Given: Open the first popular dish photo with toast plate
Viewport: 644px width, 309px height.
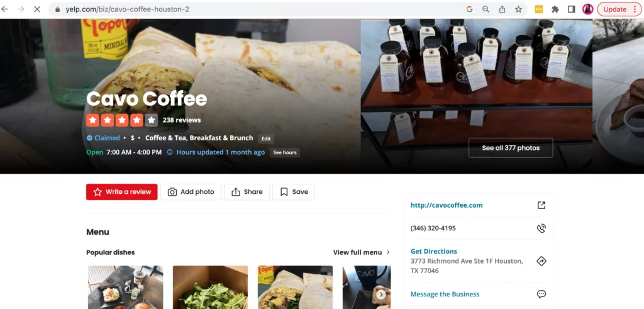Looking at the screenshot, I should (125, 287).
